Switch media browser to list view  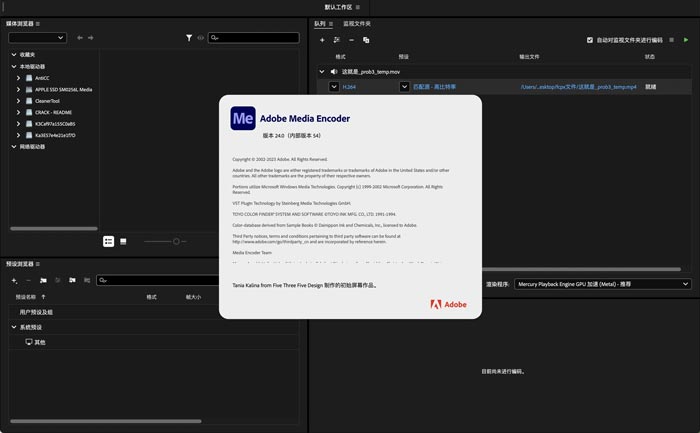[x=108, y=241]
